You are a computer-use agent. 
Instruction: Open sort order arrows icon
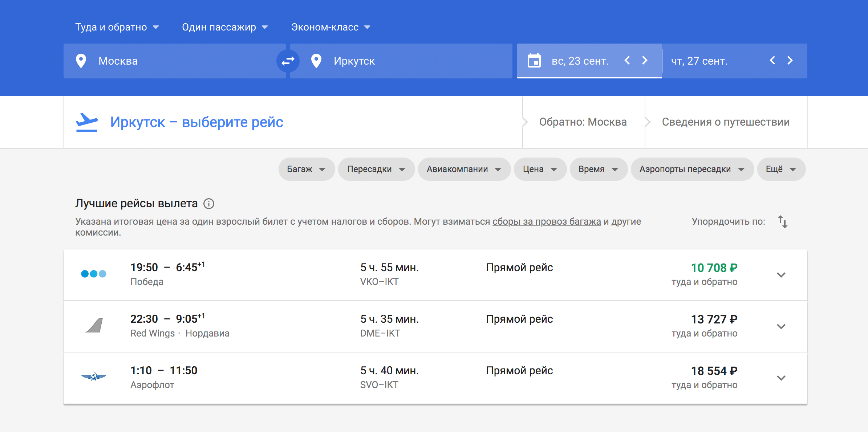pos(783,222)
